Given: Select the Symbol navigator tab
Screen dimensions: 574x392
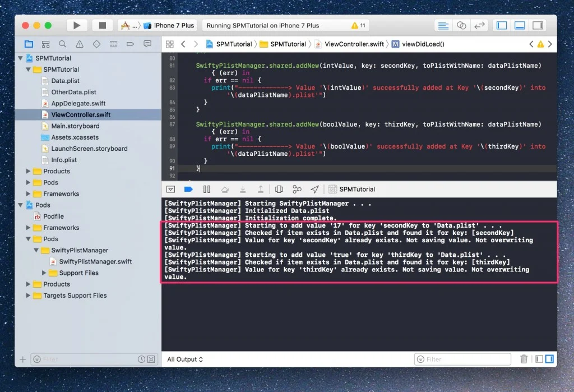Looking at the screenshot, I should 45,44.
